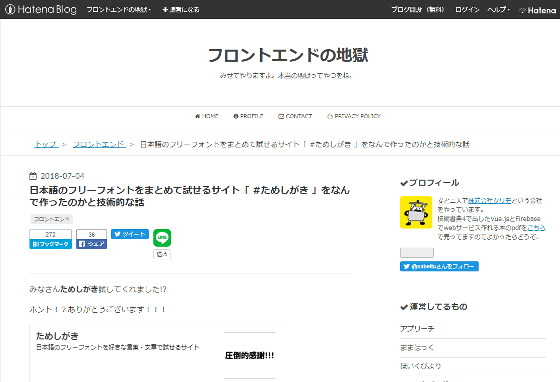Screen dimensions: 560x382
Task: Open the ためしがき embedded link card
Action: click(155, 353)
